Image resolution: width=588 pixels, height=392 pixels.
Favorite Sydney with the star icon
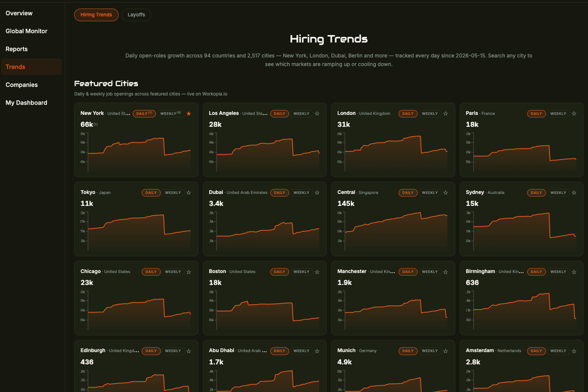[574, 193]
